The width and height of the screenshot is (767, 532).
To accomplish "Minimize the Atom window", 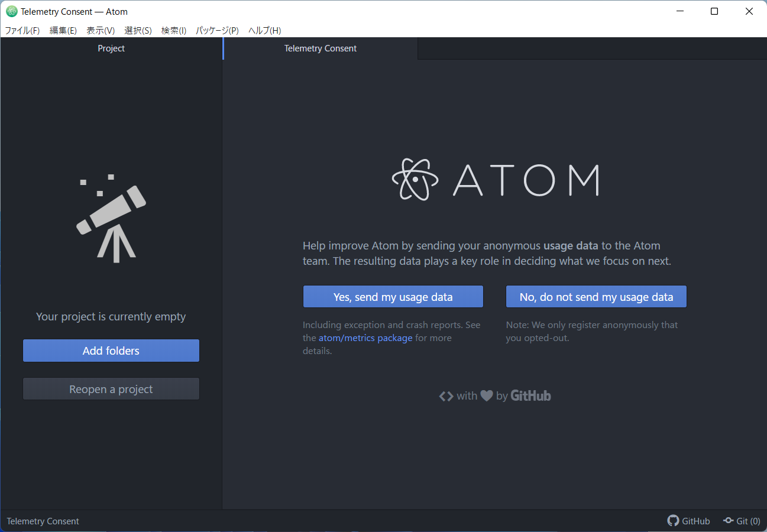I will [679, 11].
